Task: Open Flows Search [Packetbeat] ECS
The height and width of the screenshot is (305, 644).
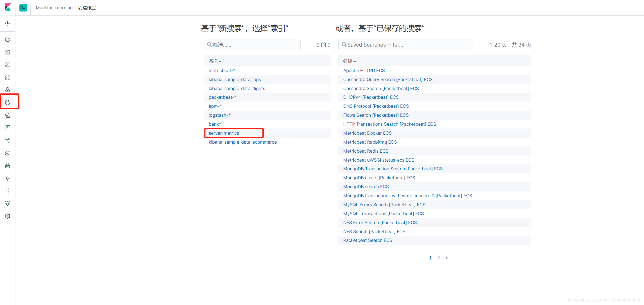Action: [x=376, y=115]
